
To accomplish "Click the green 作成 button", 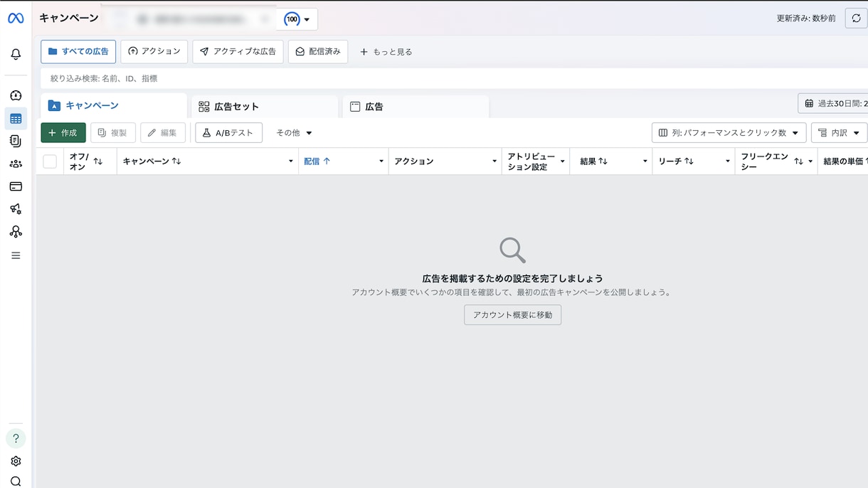I will (63, 133).
